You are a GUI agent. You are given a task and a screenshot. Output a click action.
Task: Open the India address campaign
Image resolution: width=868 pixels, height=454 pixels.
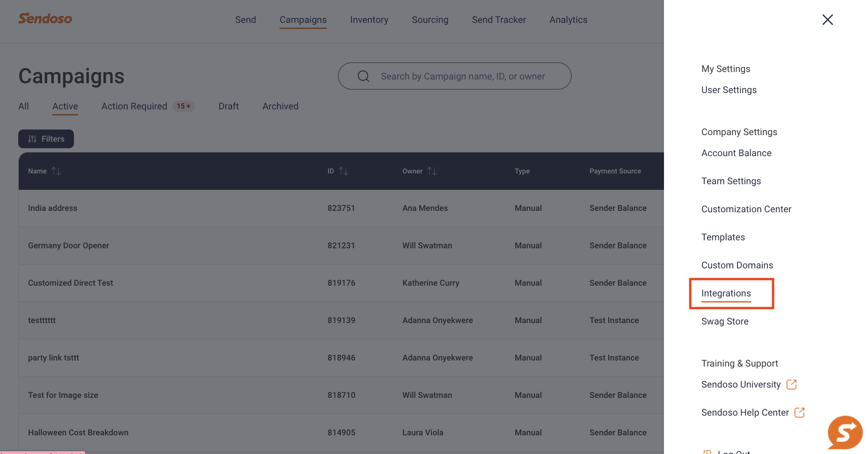pos(53,208)
